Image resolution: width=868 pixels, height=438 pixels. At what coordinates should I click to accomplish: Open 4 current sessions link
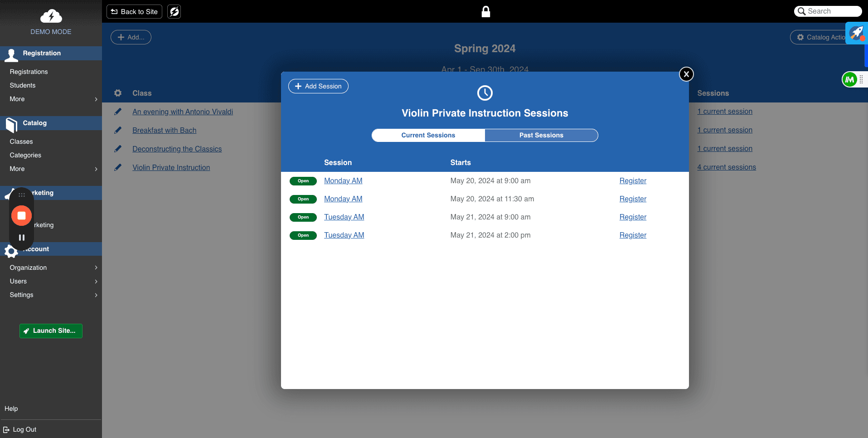coord(727,167)
